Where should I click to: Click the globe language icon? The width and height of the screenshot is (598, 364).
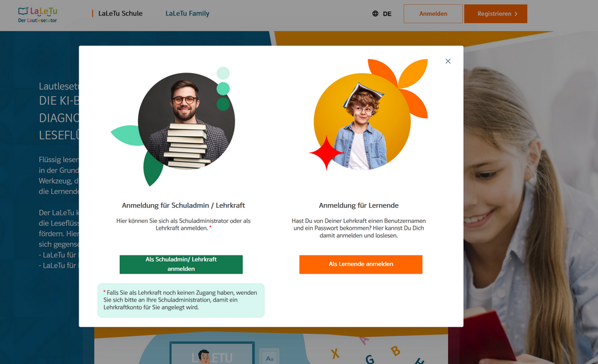coord(375,14)
